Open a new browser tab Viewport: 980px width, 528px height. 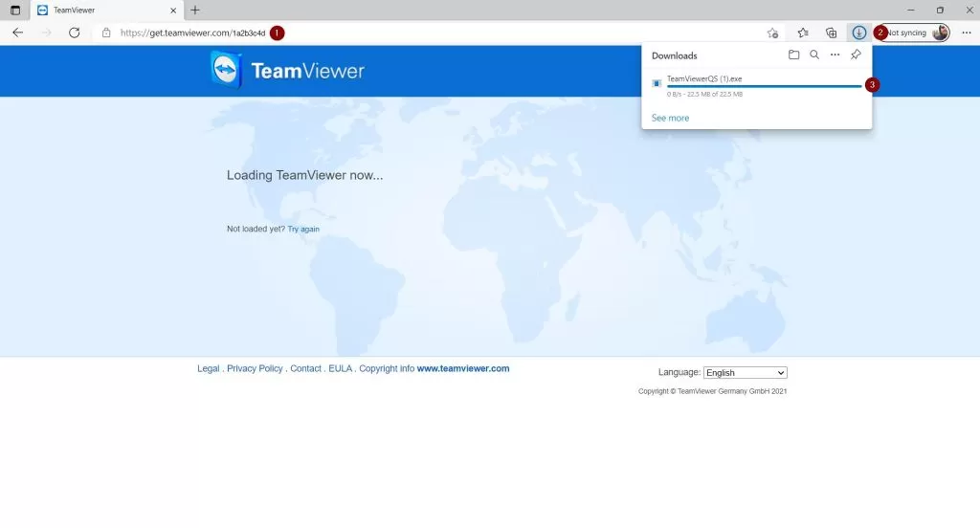(195, 10)
